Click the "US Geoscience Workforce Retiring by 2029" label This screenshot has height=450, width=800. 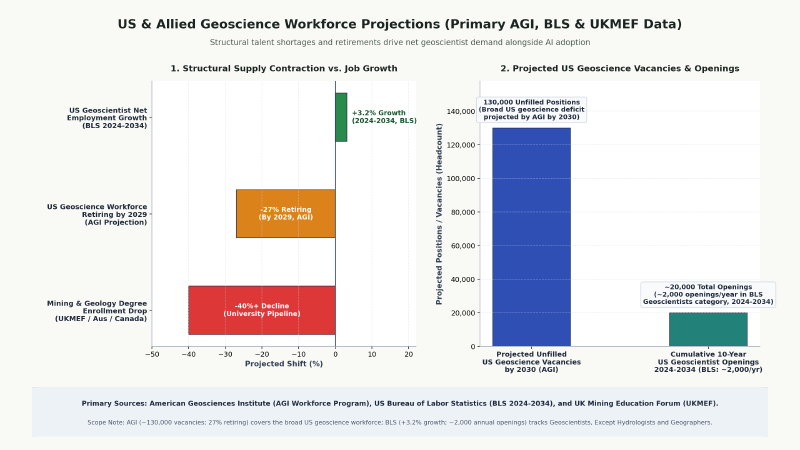coord(97,214)
